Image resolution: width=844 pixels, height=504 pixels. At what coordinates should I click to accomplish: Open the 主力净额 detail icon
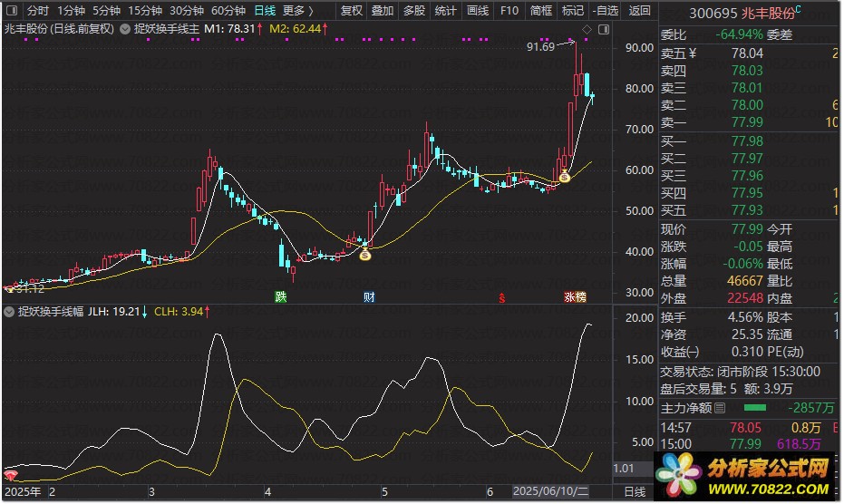(x=720, y=408)
